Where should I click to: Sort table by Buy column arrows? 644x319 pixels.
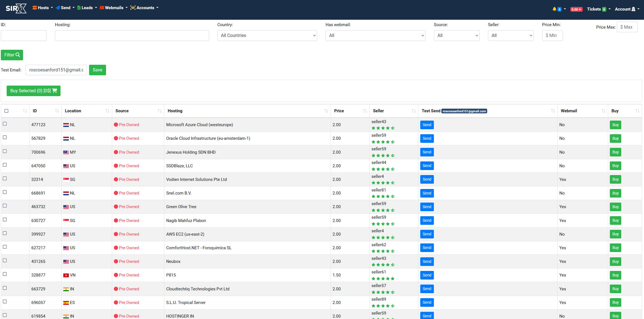click(x=637, y=111)
